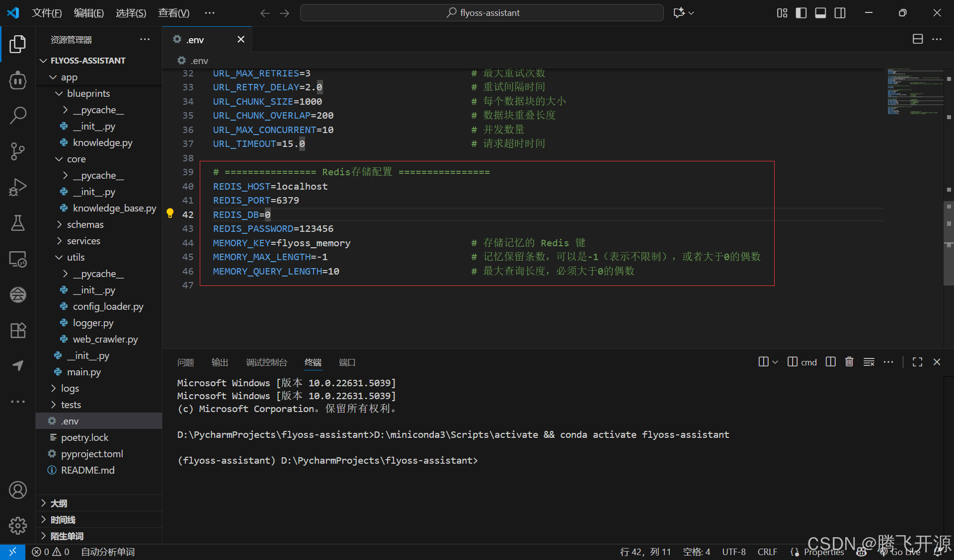The height and width of the screenshot is (560, 954).
Task: Toggle primary sidebar visibility
Action: click(801, 13)
